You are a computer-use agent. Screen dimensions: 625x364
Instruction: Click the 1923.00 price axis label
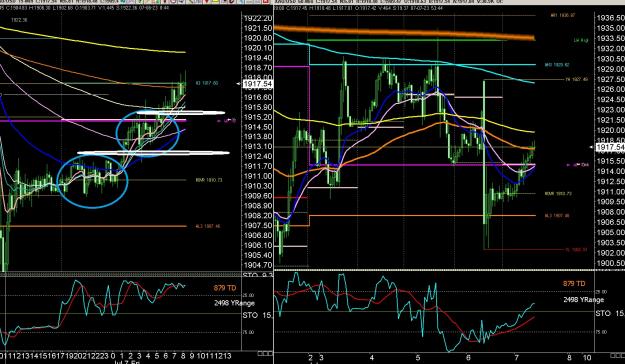(610, 110)
